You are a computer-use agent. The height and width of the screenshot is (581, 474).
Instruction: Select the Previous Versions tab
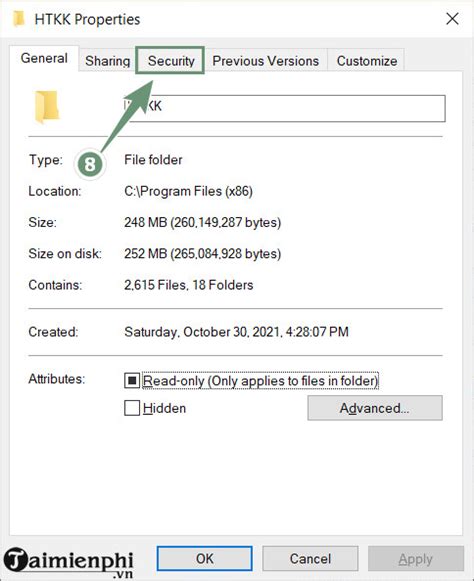[x=265, y=61]
